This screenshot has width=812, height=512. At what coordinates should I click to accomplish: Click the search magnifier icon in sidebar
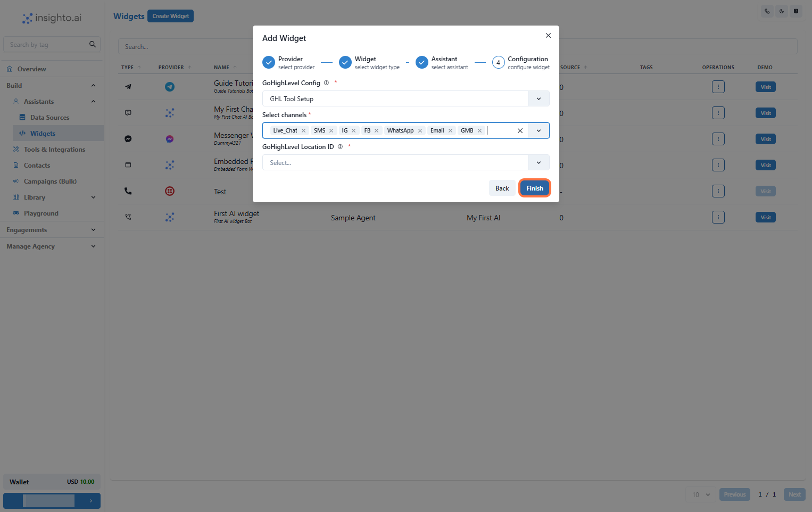click(93, 44)
